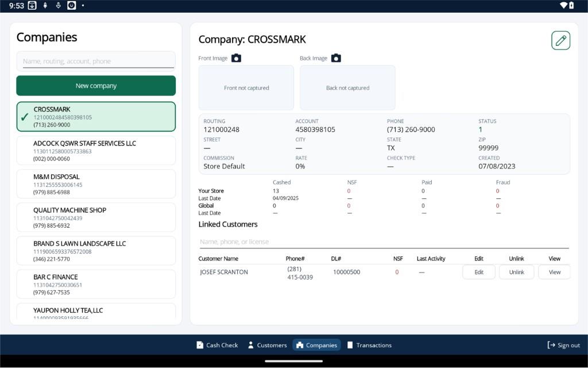The width and height of the screenshot is (588, 368).
Task: Click the last cashed date 04/09/2025
Action: (x=286, y=198)
